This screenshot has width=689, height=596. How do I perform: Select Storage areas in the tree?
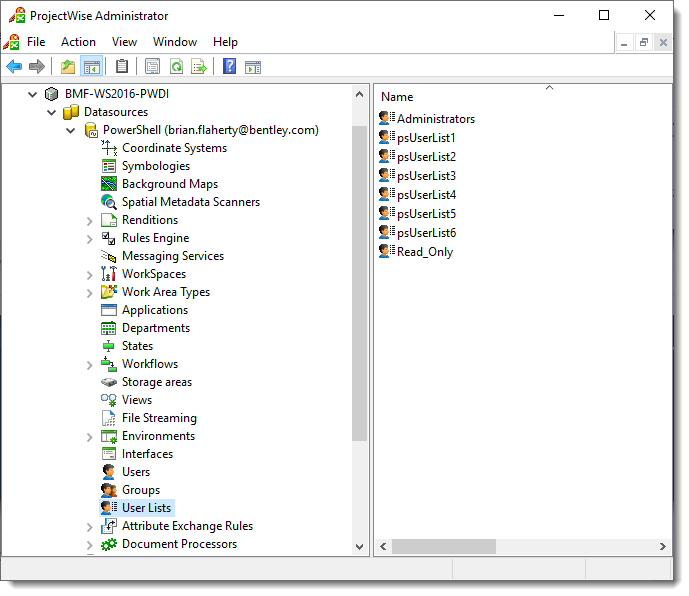click(x=156, y=382)
